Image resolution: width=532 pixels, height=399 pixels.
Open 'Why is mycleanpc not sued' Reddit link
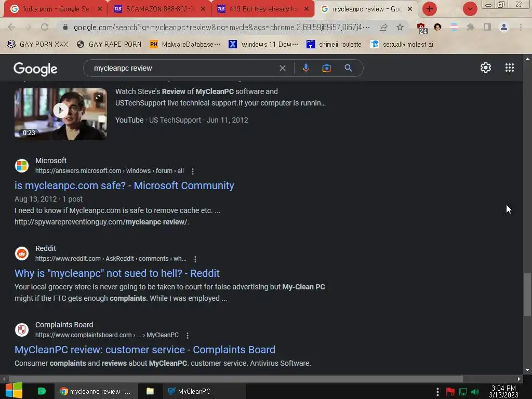tap(117, 273)
